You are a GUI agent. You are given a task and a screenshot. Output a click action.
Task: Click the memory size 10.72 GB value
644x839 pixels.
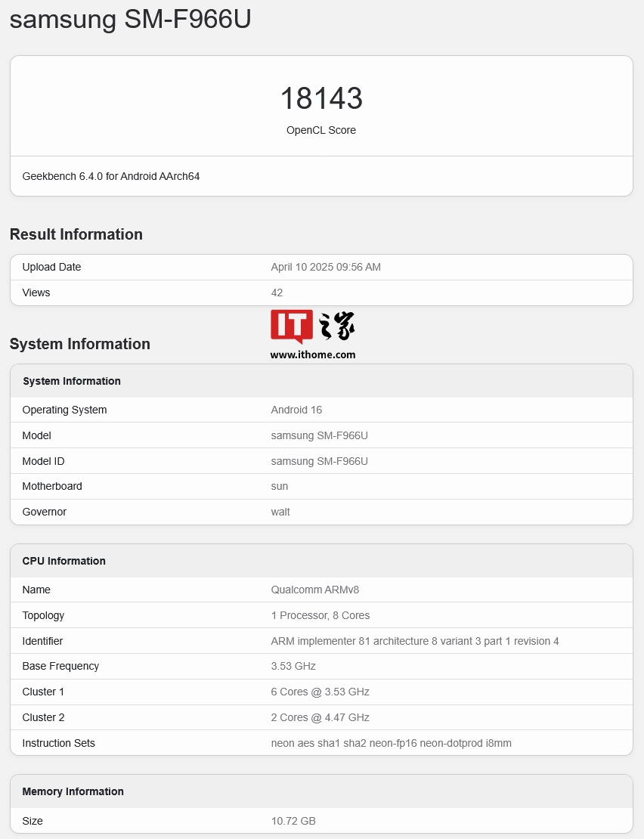pyautogui.click(x=293, y=821)
